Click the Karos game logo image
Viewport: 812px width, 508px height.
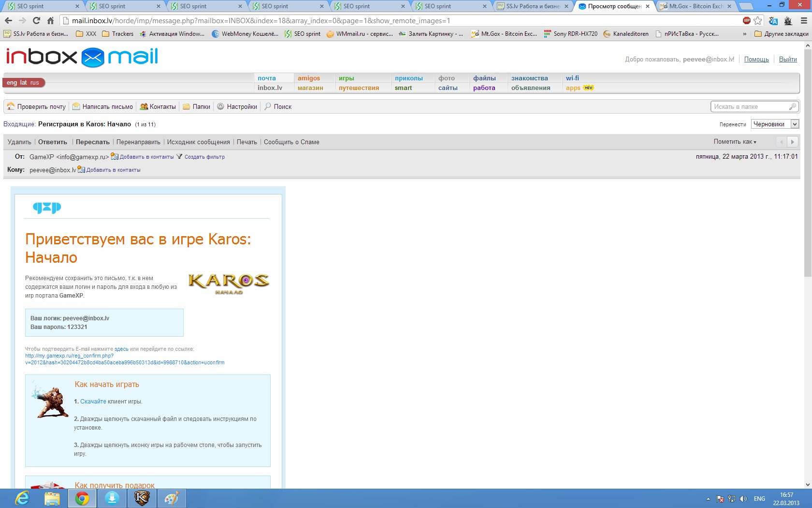[229, 284]
